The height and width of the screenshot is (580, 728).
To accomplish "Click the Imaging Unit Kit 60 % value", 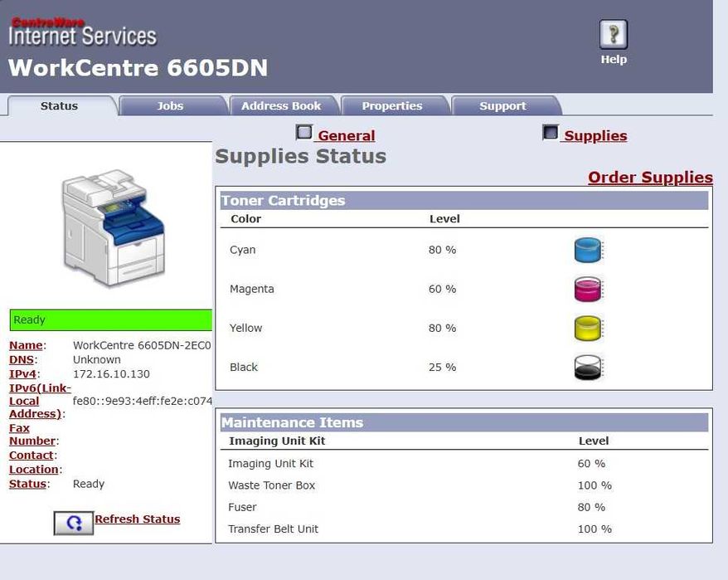I will tap(591, 464).
